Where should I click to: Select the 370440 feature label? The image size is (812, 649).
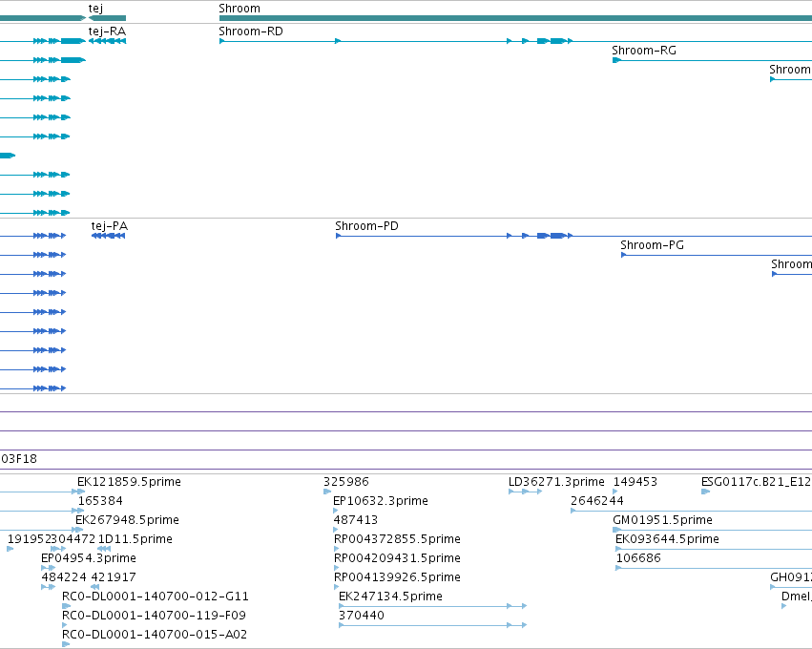click(362, 616)
